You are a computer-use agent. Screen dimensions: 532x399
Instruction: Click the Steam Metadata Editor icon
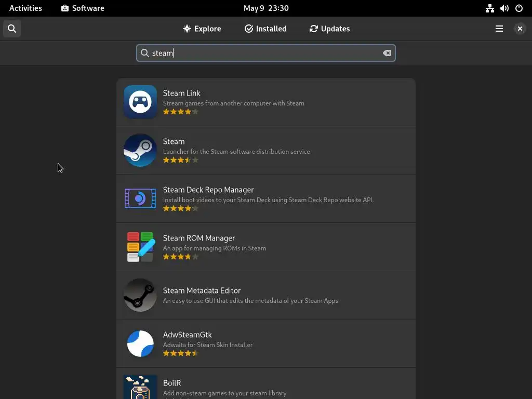pyautogui.click(x=140, y=295)
